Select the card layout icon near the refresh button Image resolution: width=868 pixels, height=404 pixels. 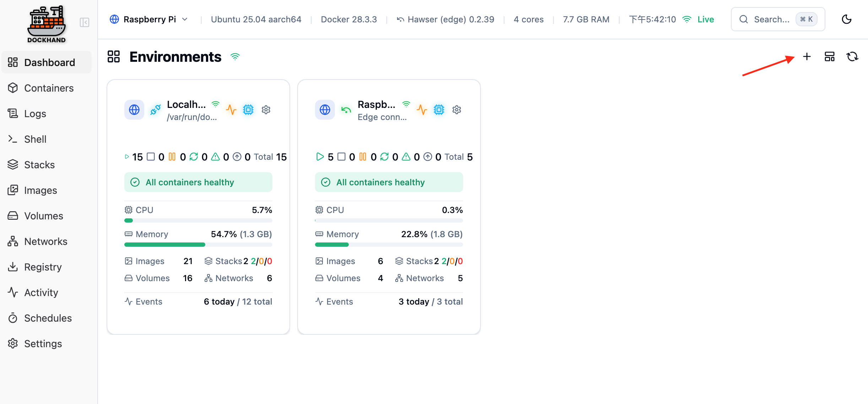pos(829,56)
